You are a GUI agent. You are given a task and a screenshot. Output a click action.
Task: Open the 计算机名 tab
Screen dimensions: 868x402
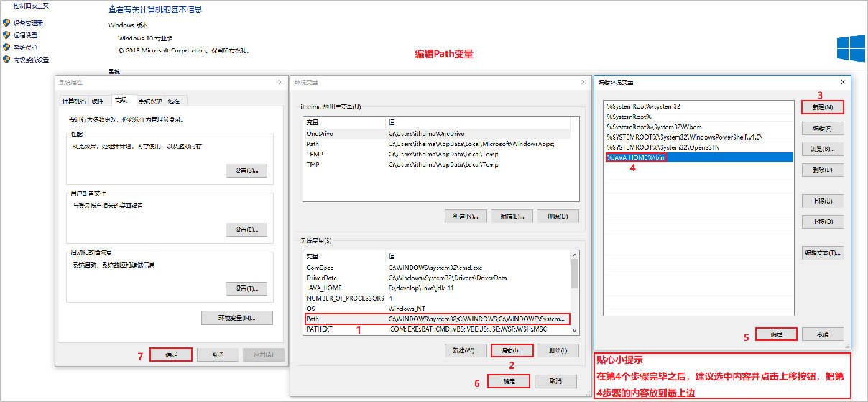75,100
